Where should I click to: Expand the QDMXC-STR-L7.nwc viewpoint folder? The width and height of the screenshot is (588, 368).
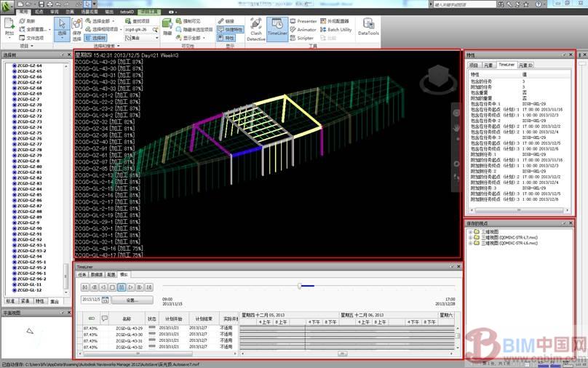[470, 237]
